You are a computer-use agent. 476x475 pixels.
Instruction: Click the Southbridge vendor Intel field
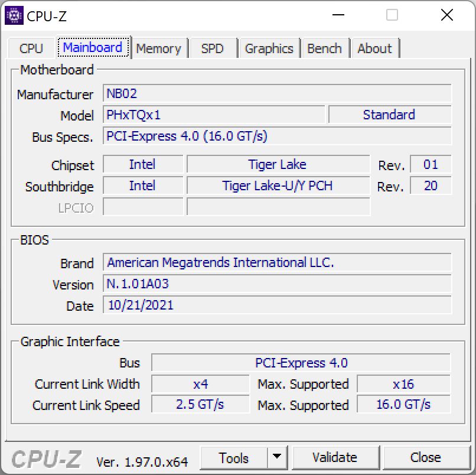[143, 186]
